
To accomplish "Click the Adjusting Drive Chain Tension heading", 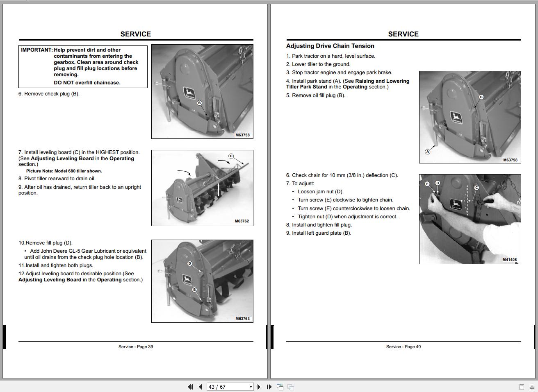I will [x=330, y=46].
